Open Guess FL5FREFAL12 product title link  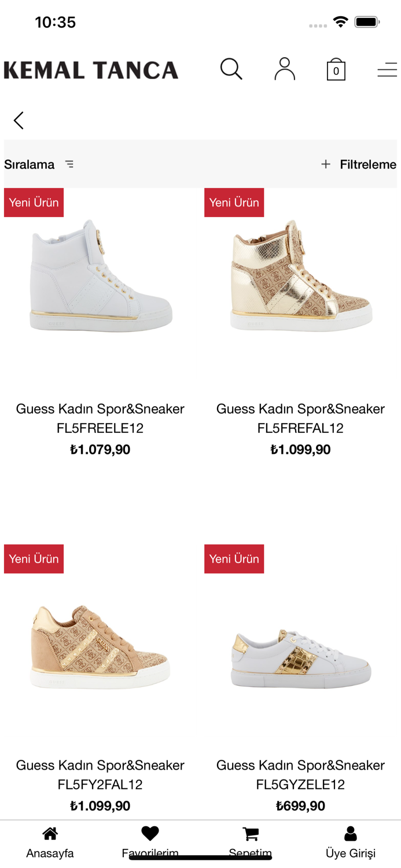tap(300, 418)
